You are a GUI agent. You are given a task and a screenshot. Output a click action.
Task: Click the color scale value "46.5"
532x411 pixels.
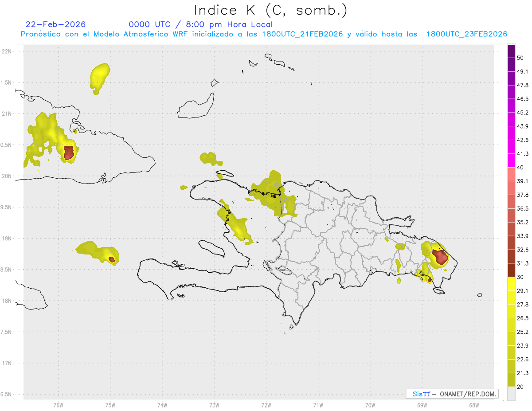click(523, 99)
